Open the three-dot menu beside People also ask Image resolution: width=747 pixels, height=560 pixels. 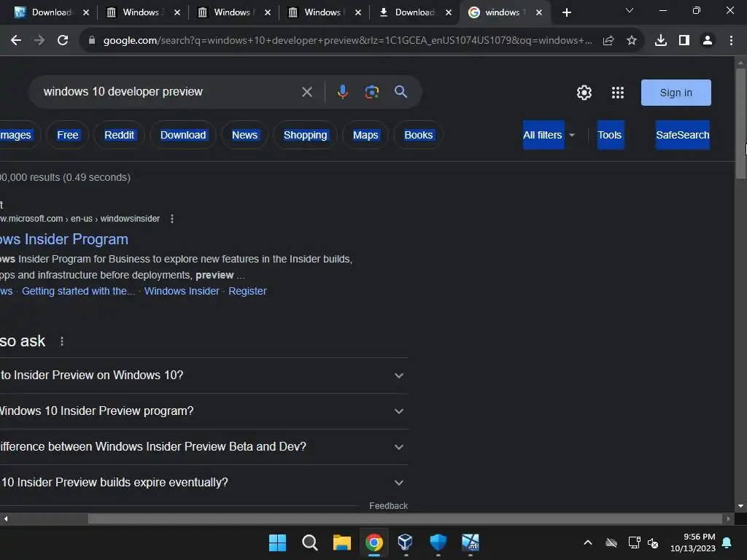[62, 341]
